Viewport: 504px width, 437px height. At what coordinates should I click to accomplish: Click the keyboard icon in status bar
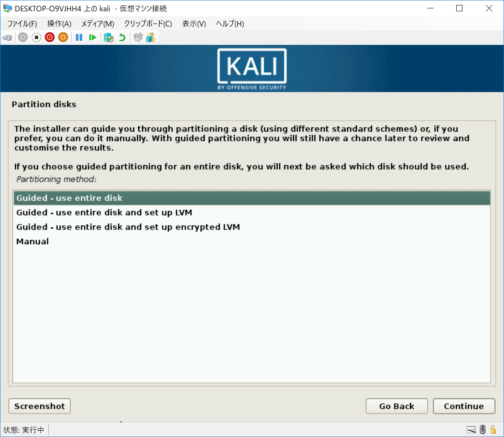(471, 429)
